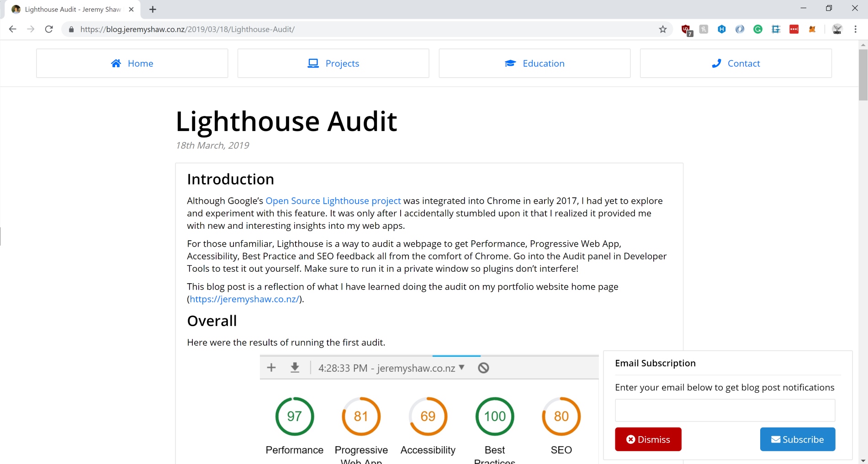
Task: Open the uBlock shield extension icon
Action: (686, 30)
